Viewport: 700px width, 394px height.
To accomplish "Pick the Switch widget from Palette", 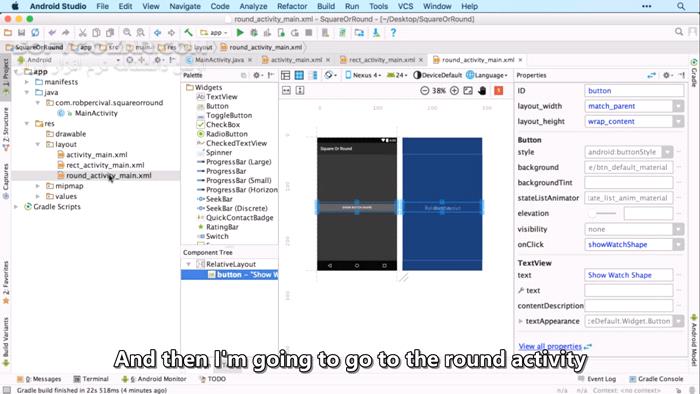I will click(217, 236).
